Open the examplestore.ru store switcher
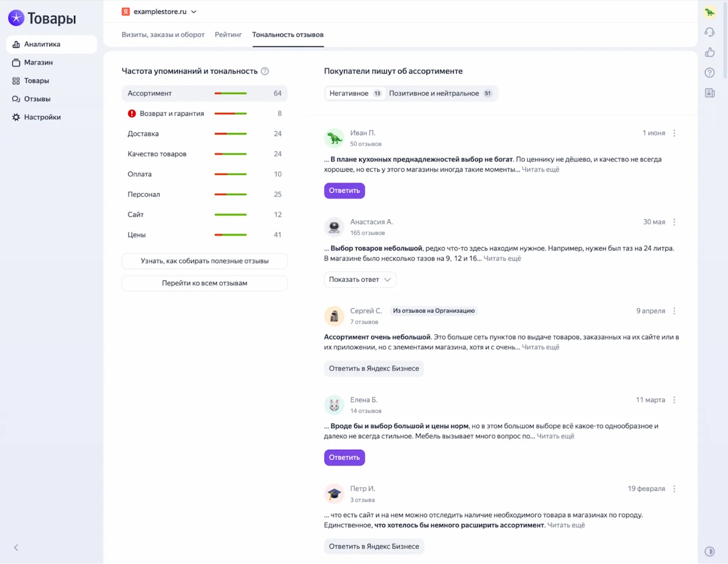This screenshot has height=564, width=728. tap(159, 11)
